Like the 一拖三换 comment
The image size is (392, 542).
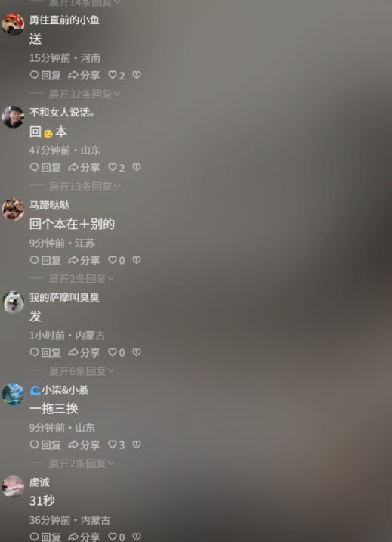(116, 444)
